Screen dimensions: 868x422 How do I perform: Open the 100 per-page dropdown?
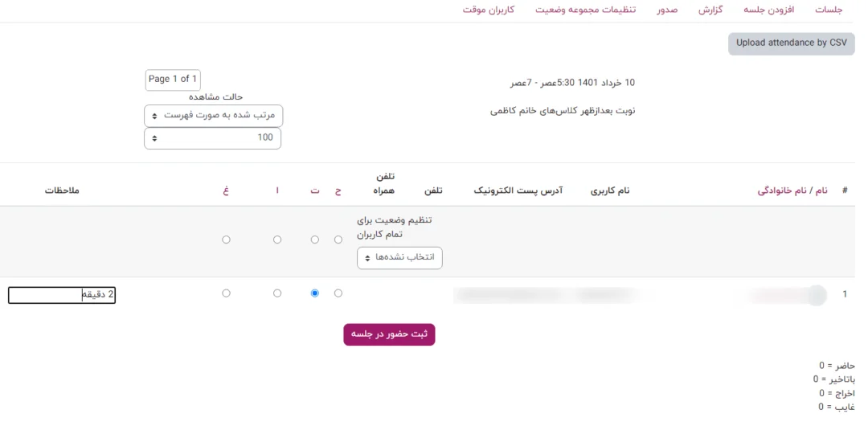[213, 138]
